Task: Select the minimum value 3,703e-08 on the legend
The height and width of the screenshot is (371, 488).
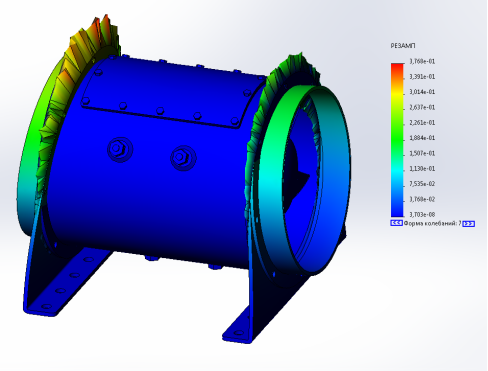Action: tap(422, 214)
